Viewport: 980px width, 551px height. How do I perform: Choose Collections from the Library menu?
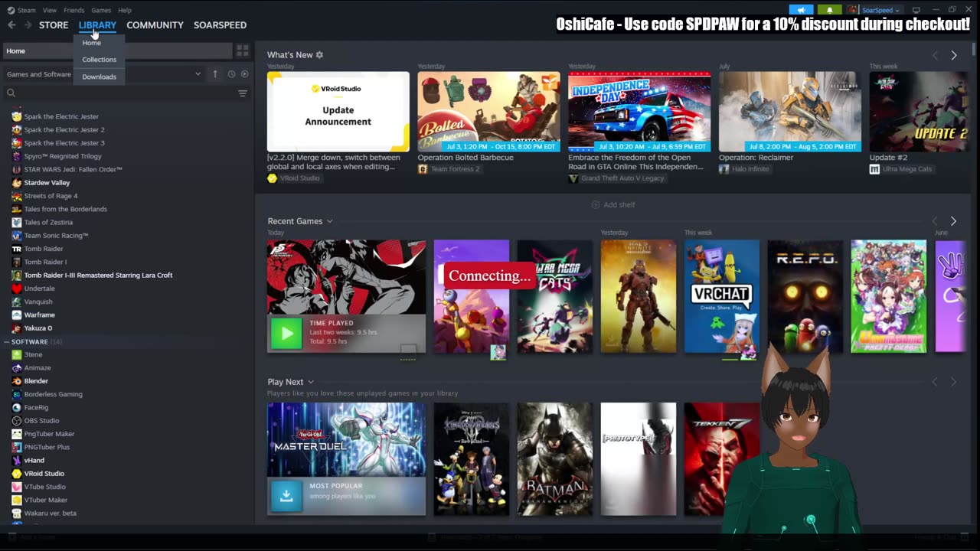point(100,60)
